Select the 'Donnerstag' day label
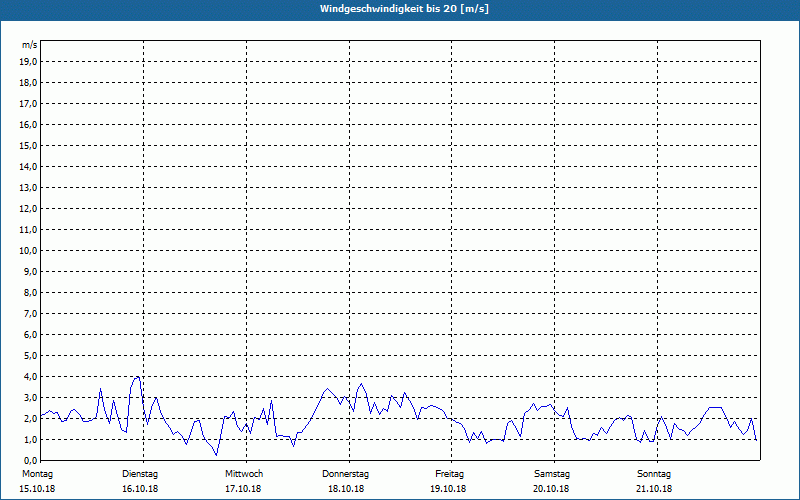This screenshot has width=800, height=500. pos(345,474)
